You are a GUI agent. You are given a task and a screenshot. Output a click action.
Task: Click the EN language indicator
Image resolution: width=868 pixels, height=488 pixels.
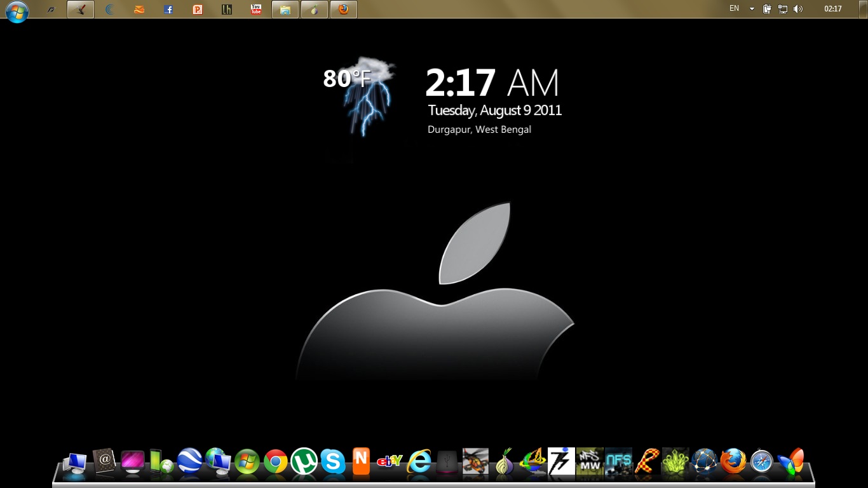[x=735, y=9]
